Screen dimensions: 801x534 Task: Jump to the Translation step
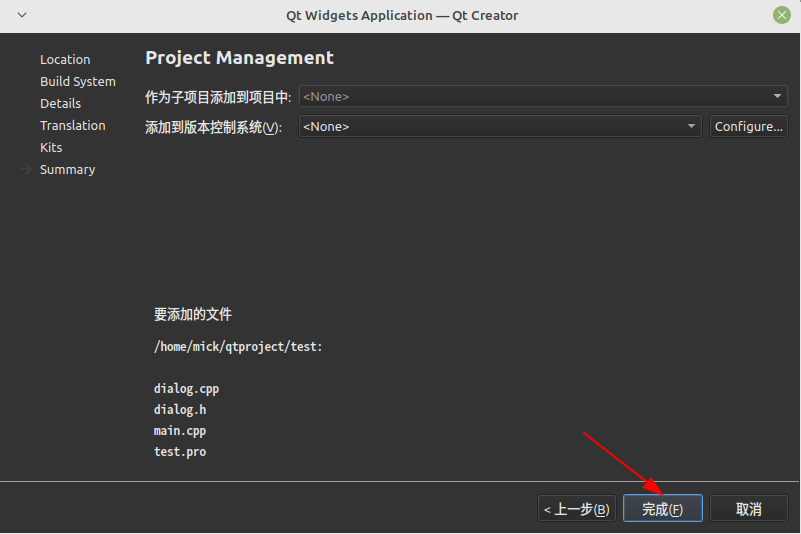tap(73, 126)
